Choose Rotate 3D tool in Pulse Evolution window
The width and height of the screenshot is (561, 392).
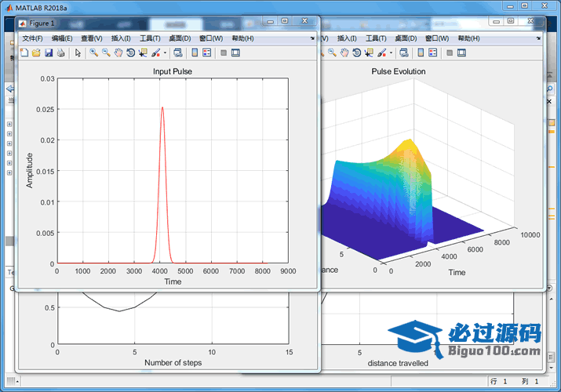(x=356, y=53)
